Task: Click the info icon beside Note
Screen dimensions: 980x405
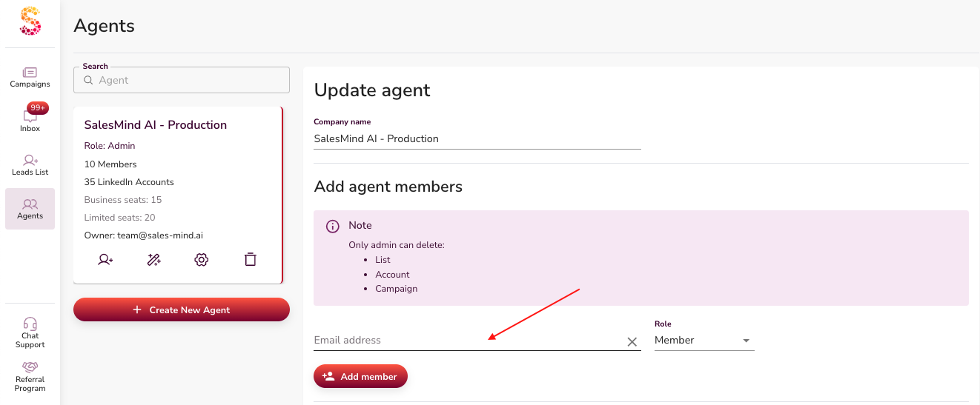Action: [x=333, y=227]
